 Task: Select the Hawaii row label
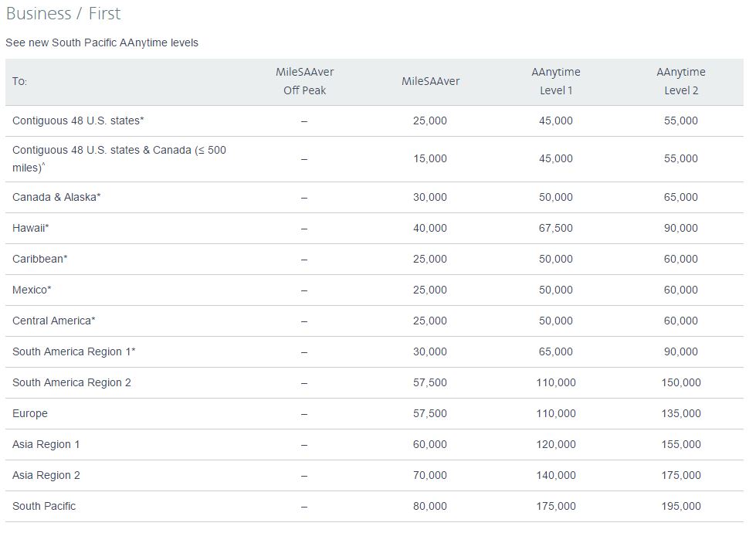pyautogui.click(x=30, y=228)
